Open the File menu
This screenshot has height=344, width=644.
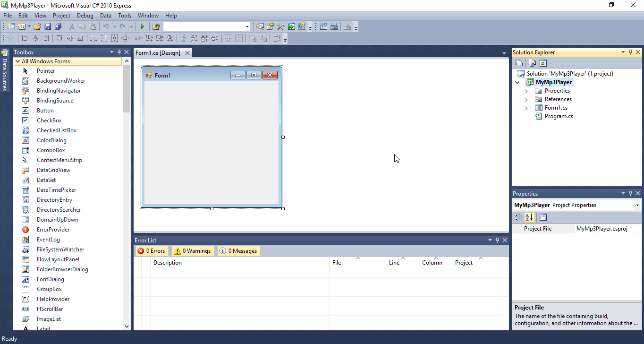pyautogui.click(x=8, y=16)
